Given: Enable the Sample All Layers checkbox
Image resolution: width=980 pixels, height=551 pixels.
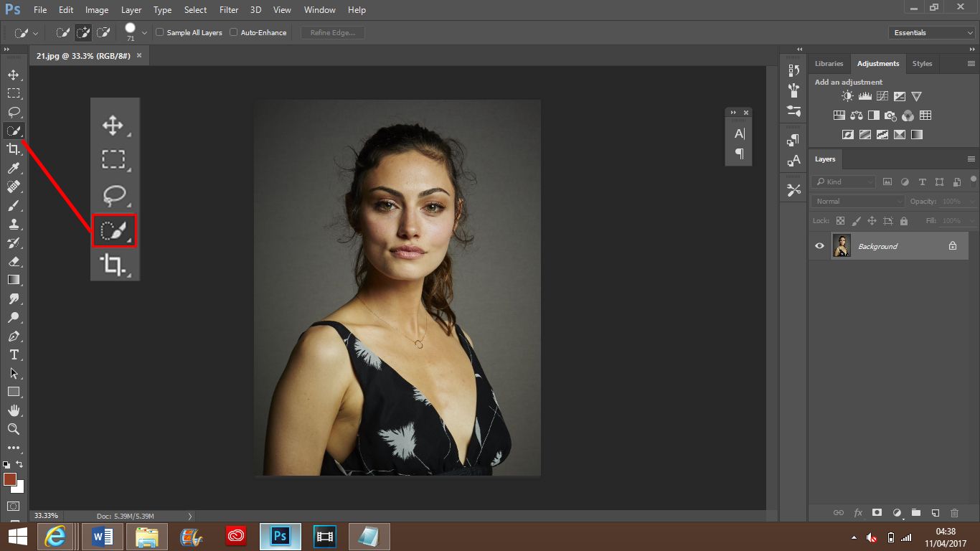Looking at the screenshot, I should (160, 32).
